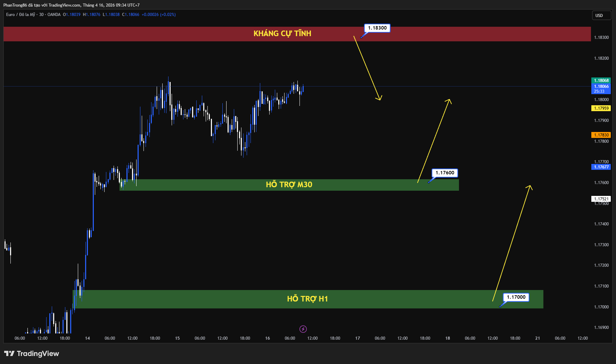
Task: Click the blue 1.17677 price tag
Action: click(x=601, y=167)
